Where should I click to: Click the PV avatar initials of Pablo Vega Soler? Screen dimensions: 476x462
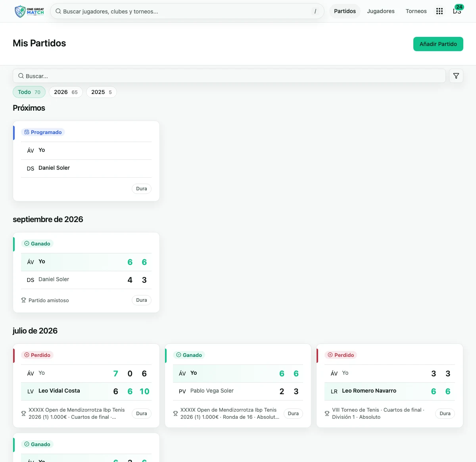click(x=182, y=391)
